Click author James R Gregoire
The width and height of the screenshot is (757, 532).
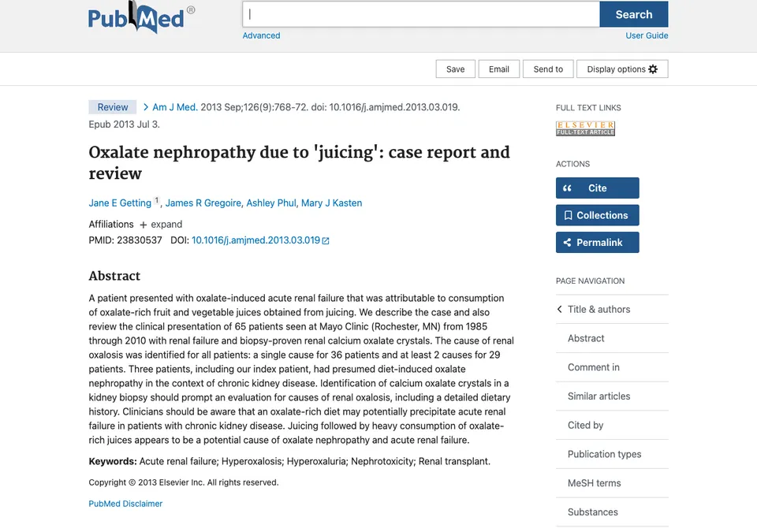point(203,203)
